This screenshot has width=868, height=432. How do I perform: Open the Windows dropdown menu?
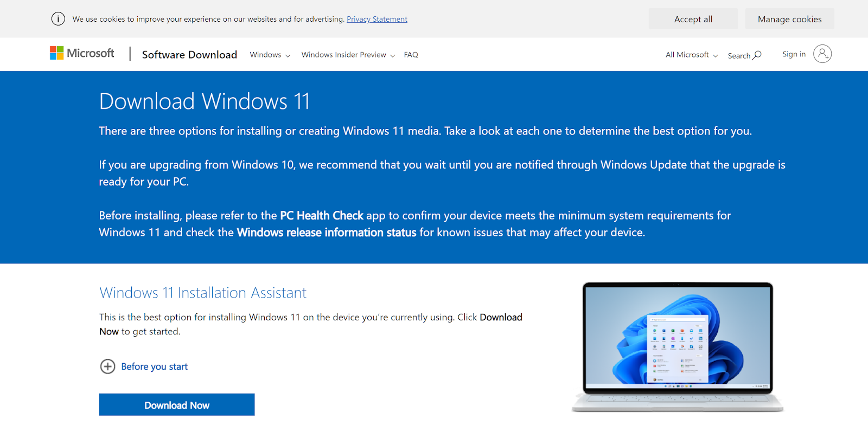[270, 55]
